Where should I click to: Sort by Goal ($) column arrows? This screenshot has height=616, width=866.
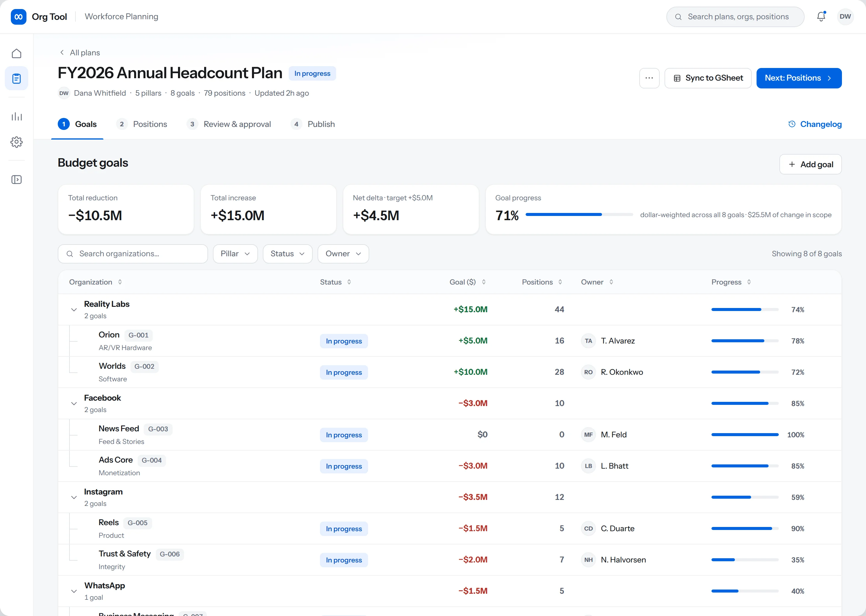click(x=484, y=282)
